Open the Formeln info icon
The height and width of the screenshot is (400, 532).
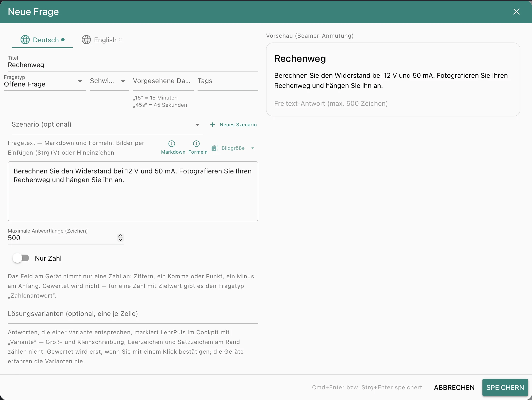(x=196, y=144)
